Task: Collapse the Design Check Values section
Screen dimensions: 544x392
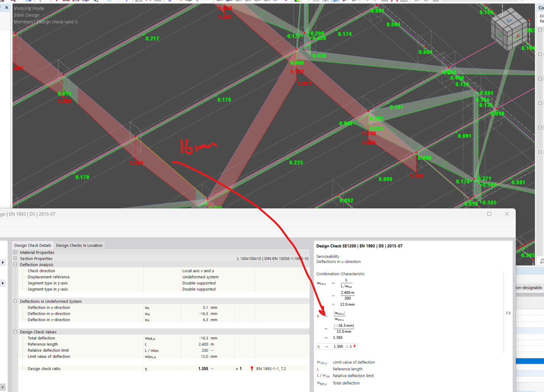Action: pos(15,332)
